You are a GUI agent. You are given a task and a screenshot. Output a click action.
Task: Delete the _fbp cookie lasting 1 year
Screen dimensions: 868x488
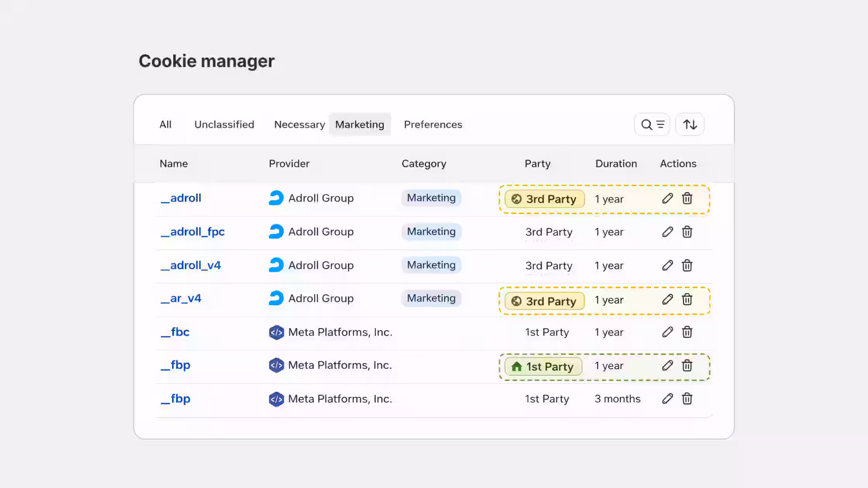coord(687,365)
